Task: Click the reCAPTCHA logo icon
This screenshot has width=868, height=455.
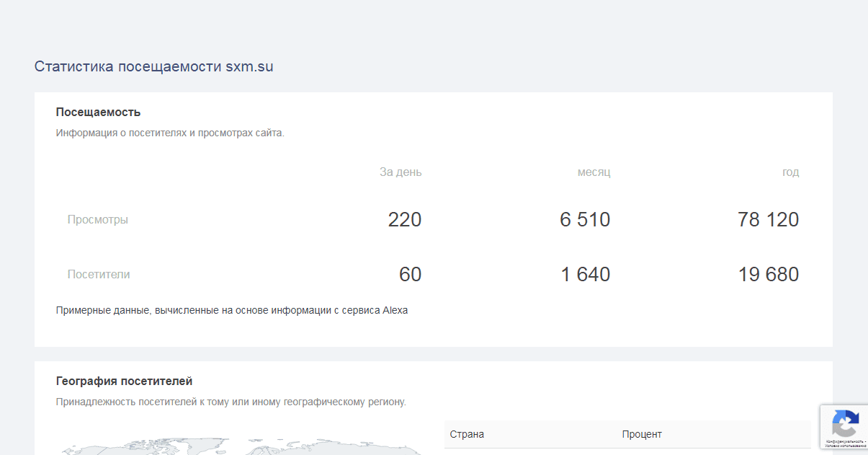Action: tap(844, 423)
